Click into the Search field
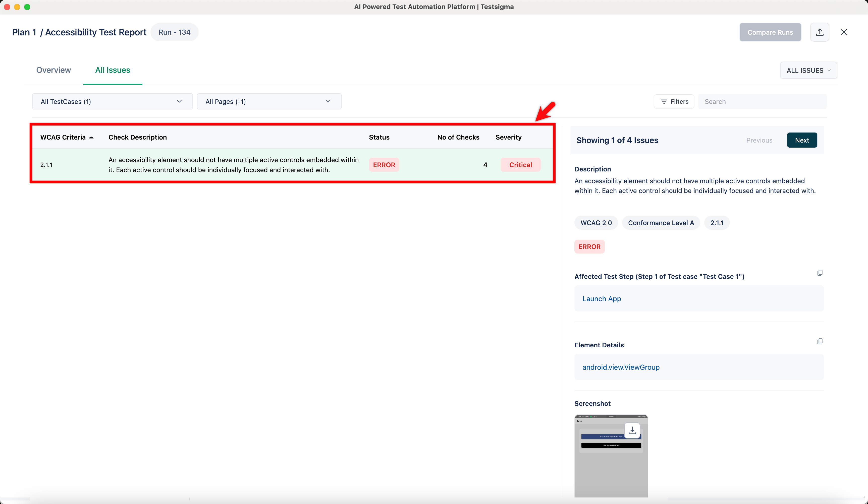 click(762, 102)
